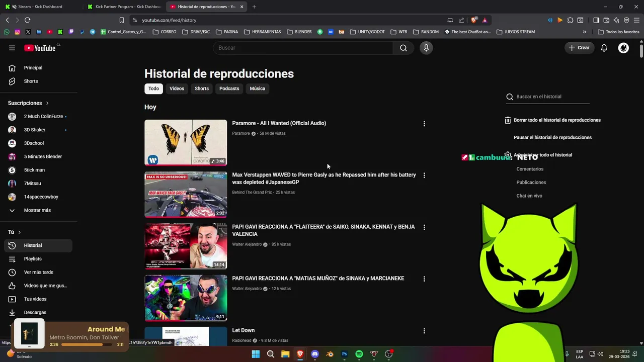Screen dimensions: 644x362
Task: Click the search magnifier button
Action: tap(404, 48)
